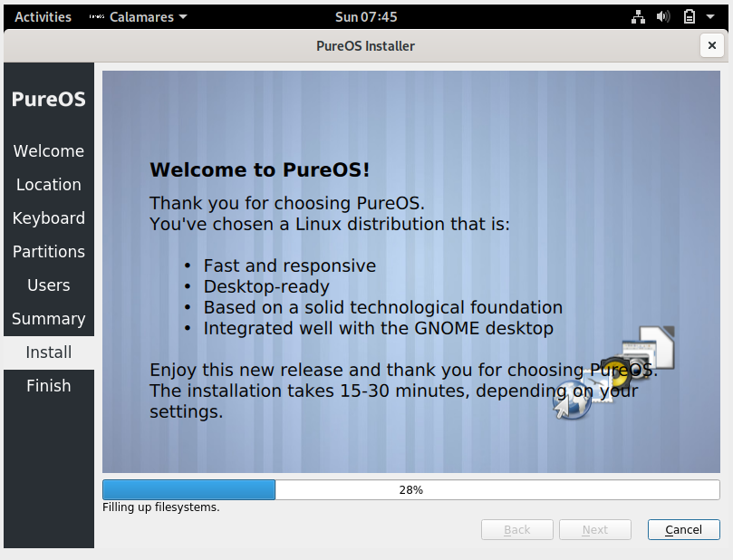Select the highlighted Install step

click(x=48, y=352)
